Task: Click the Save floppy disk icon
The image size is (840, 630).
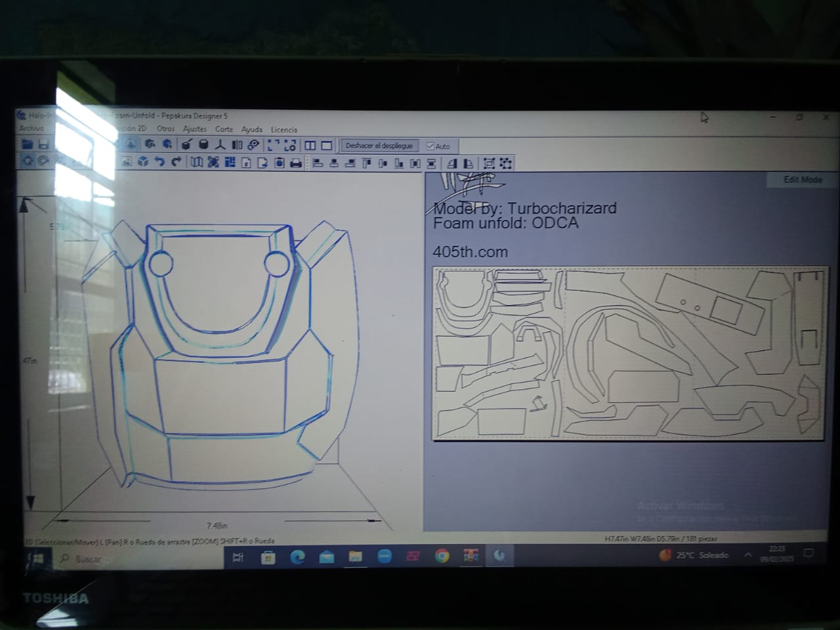Action: [43, 144]
